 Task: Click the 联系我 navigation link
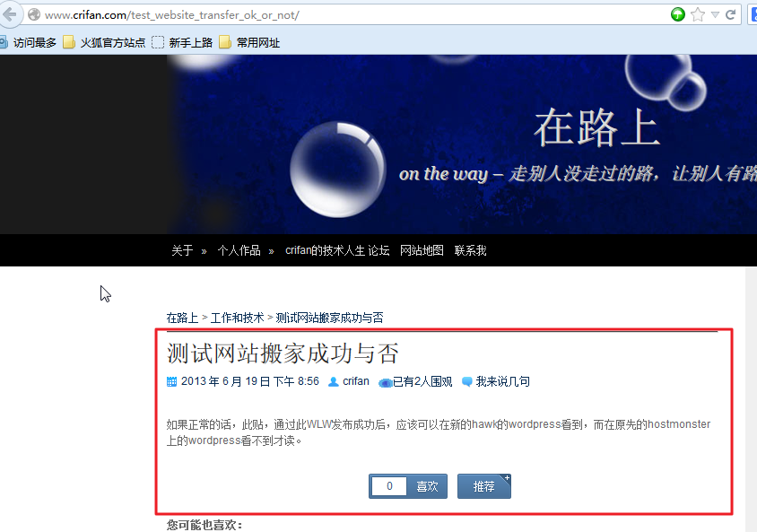[470, 250]
